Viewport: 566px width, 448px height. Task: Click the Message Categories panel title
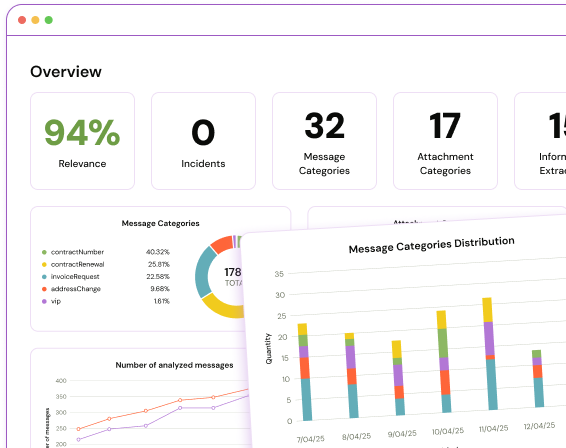[160, 223]
